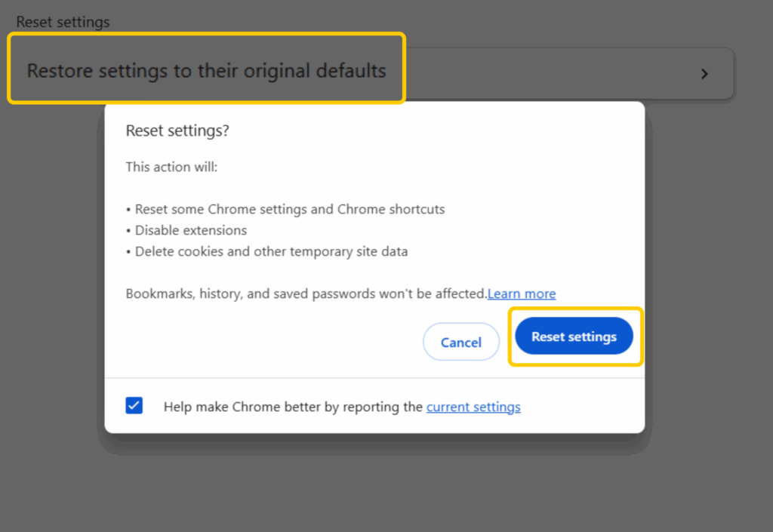Click 'Bookmarks, history, and saved passwords' sentence
Viewport: 773px width, 532px height.
[306, 294]
